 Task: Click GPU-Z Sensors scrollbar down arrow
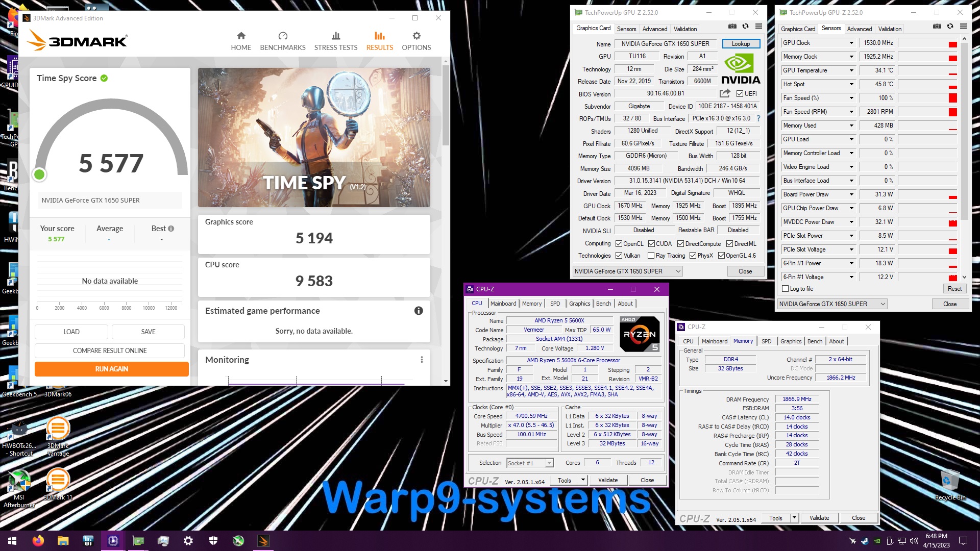tap(964, 277)
